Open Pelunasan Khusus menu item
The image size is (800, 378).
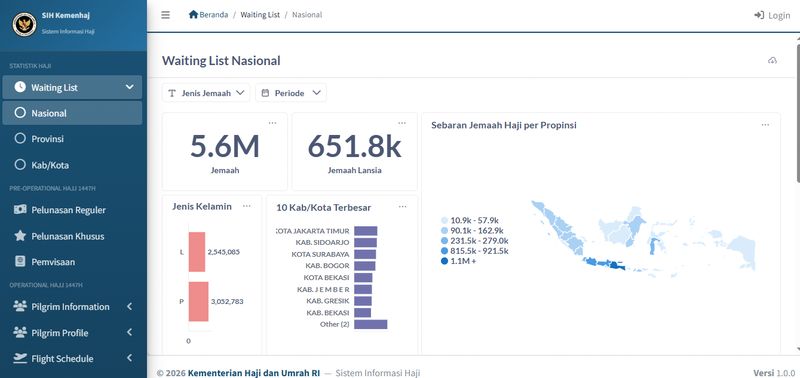72,236
